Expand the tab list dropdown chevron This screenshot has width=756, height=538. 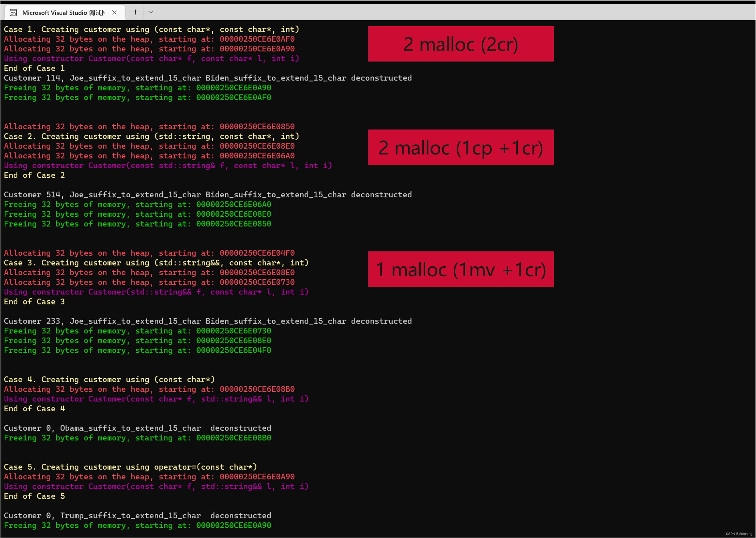[x=151, y=12]
